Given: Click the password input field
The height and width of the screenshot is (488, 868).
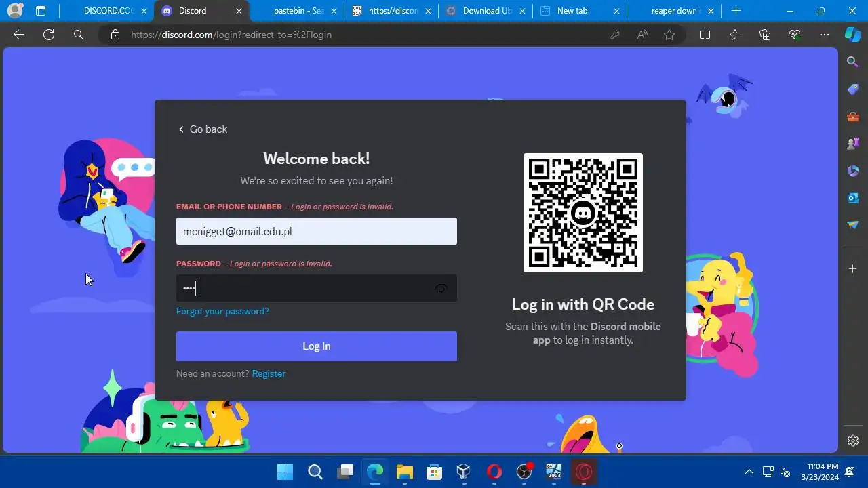Looking at the screenshot, I should point(317,288).
